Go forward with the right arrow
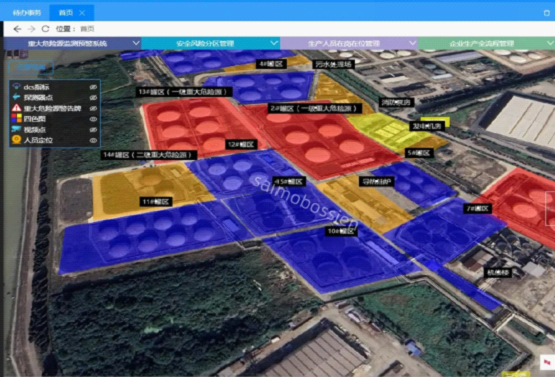The height and width of the screenshot is (377, 555). click(32, 29)
